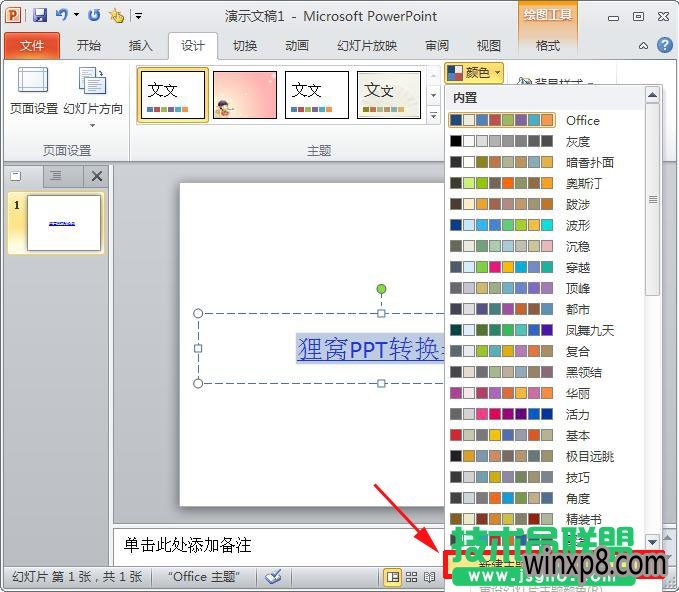Choose the 活力 color scheme

544,414
